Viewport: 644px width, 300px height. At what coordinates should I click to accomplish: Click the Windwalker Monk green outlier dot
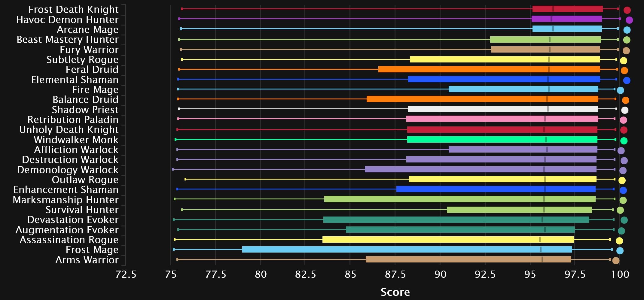pos(624,141)
